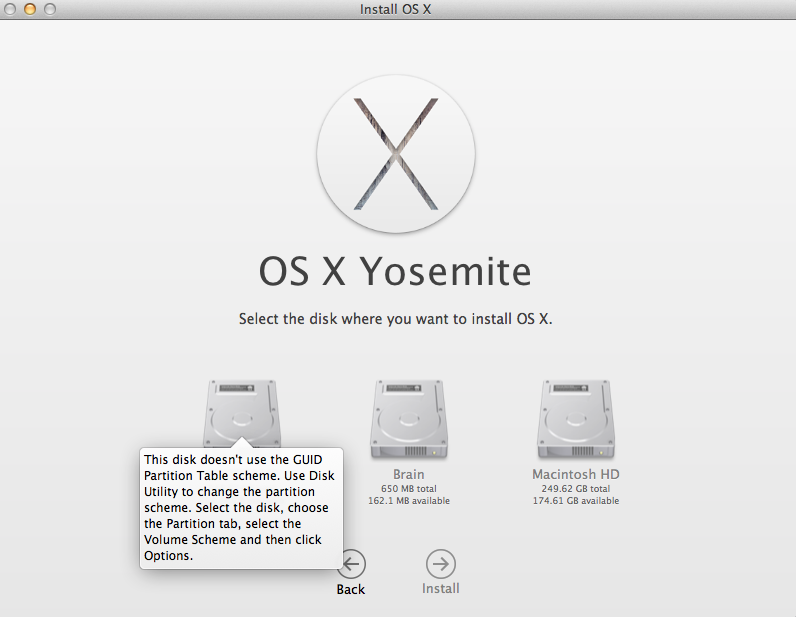Select the Macintosh HD disk icon

[576, 419]
